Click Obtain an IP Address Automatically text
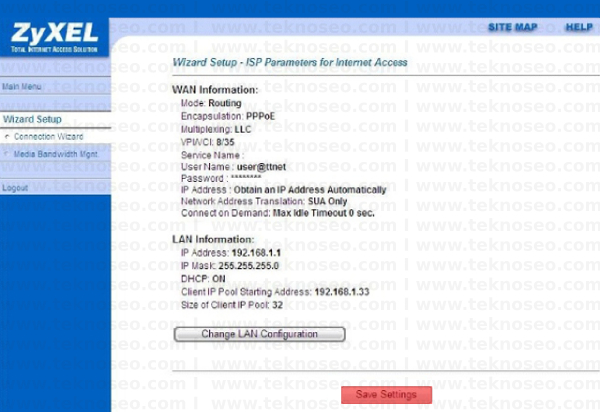This screenshot has height=412, width=600. pyautogui.click(x=310, y=190)
